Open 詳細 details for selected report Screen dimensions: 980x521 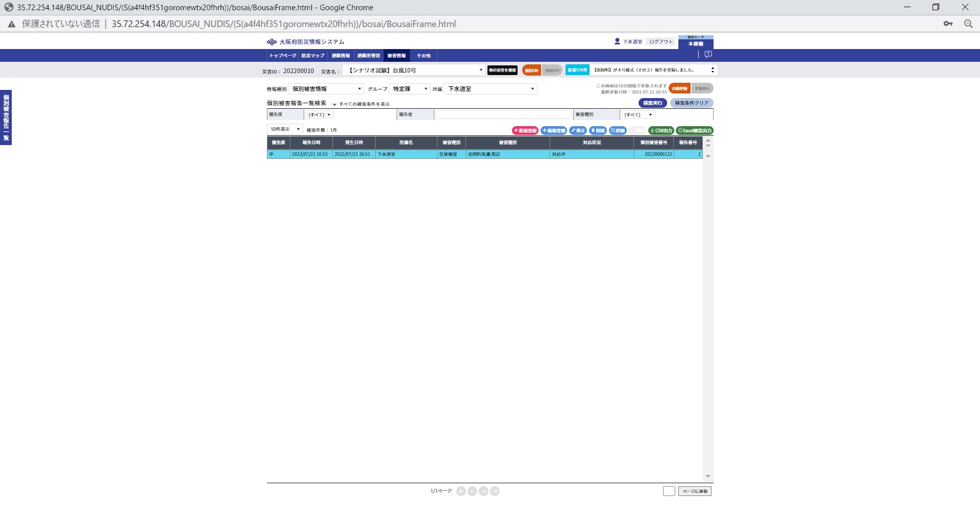(x=618, y=131)
